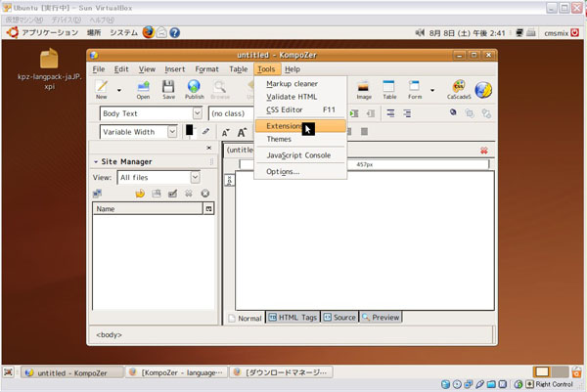Click the cmsmix user power button
587x392 pixels.
point(574,33)
